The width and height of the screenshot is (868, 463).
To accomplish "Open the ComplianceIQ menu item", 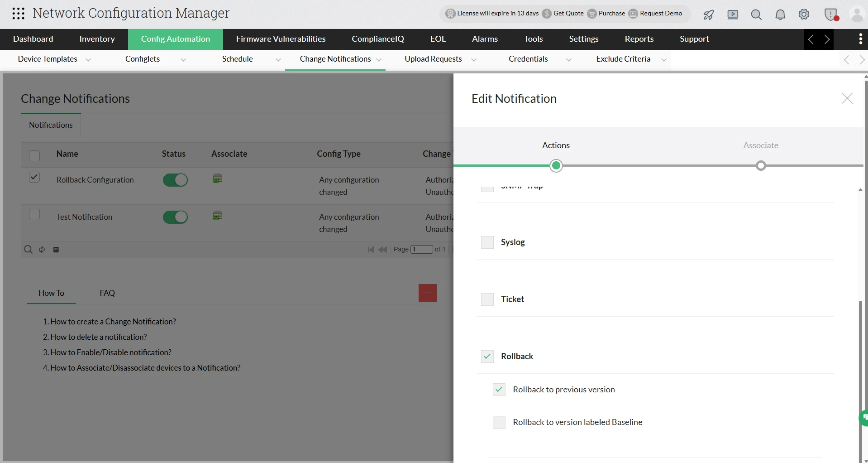I will pos(377,39).
